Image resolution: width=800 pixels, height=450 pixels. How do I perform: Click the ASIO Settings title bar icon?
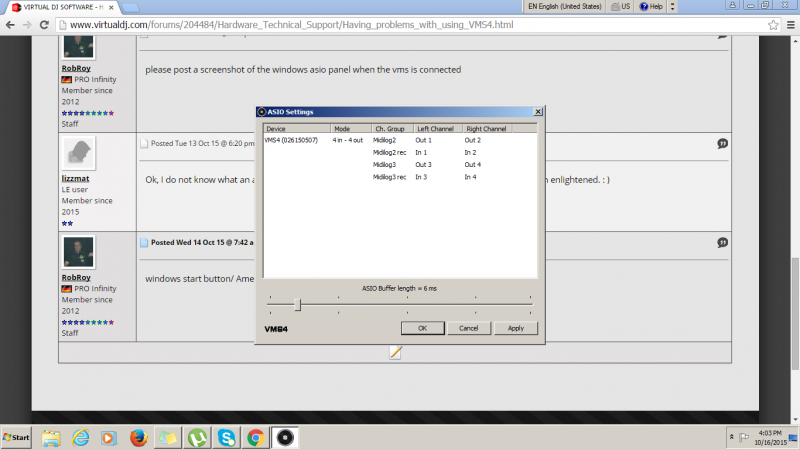coord(262,112)
